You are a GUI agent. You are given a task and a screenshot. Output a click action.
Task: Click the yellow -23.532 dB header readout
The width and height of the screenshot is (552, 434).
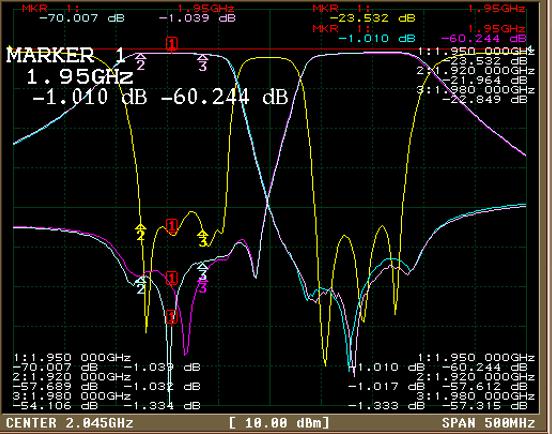(x=372, y=18)
